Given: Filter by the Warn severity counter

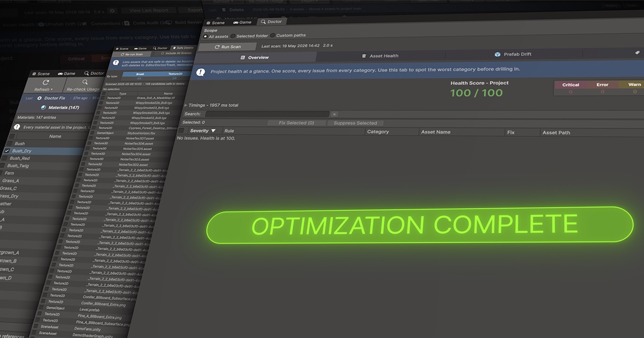Looking at the screenshot, I should pyautogui.click(x=633, y=88).
